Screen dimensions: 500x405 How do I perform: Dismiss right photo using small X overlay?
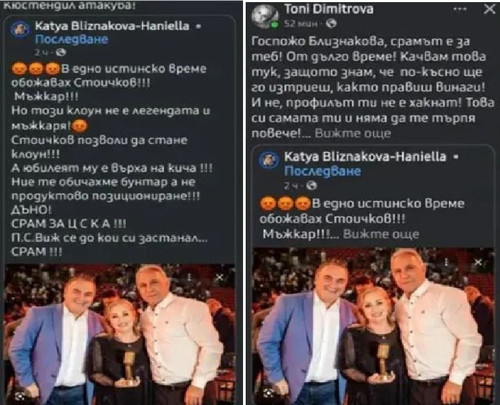[x=478, y=262]
